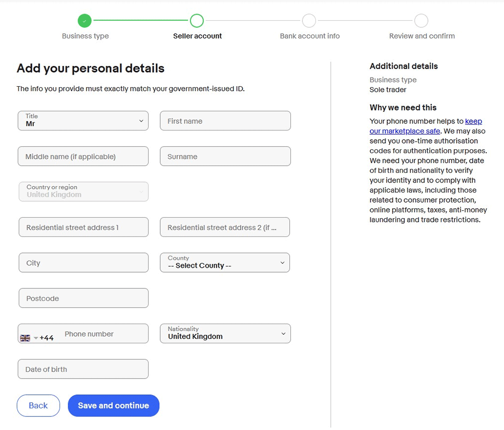This screenshot has width=504, height=430.
Task: Open the keep our marketplace safe link
Action: tap(405, 131)
